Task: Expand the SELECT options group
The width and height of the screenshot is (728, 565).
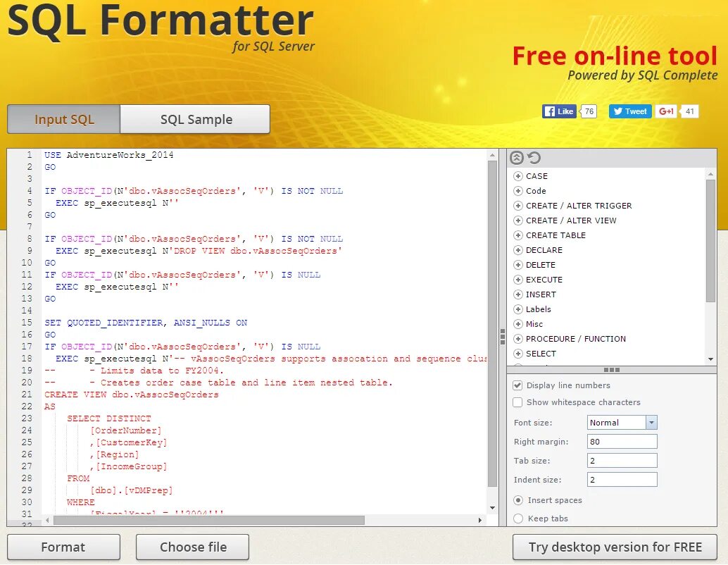Action: click(x=518, y=354)
